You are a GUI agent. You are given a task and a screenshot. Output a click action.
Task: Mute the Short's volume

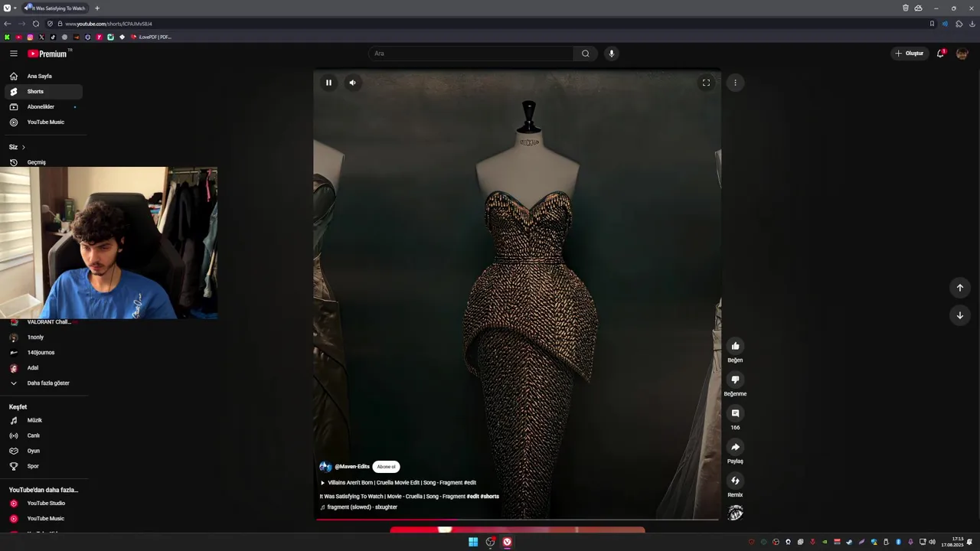point(352,83)
